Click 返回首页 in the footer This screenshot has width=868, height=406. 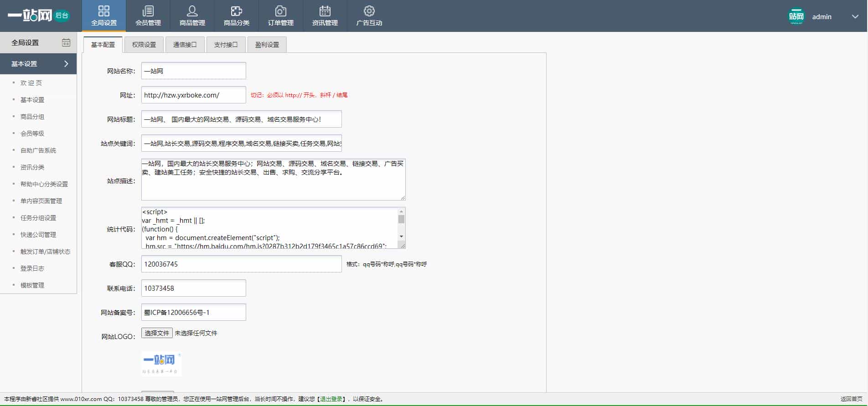(x=852, y=399)
